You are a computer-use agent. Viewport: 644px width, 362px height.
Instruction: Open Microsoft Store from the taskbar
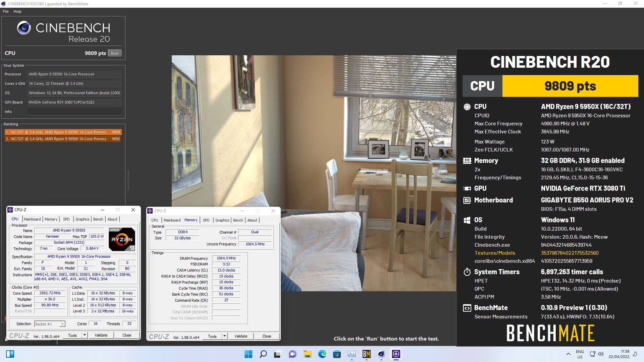tap(337, 354)
